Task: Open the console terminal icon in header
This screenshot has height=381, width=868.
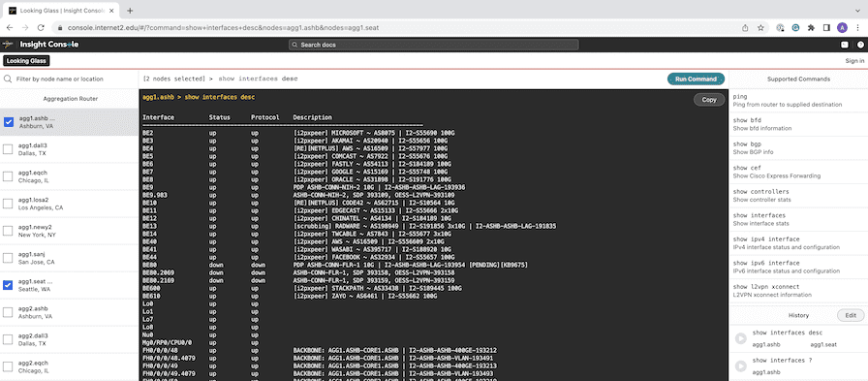Action: pos(845,45)
